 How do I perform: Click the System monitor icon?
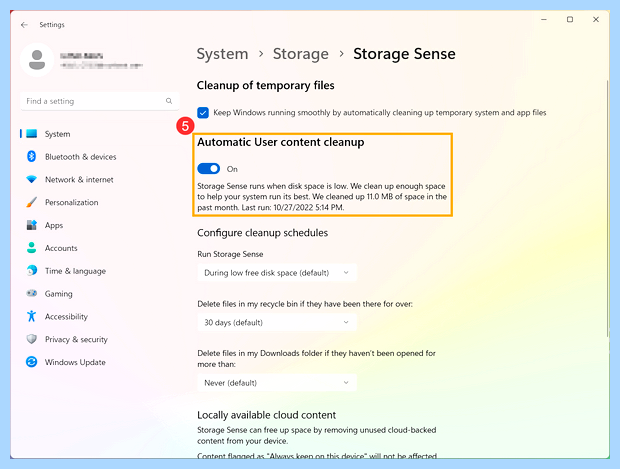coord(32,134)
